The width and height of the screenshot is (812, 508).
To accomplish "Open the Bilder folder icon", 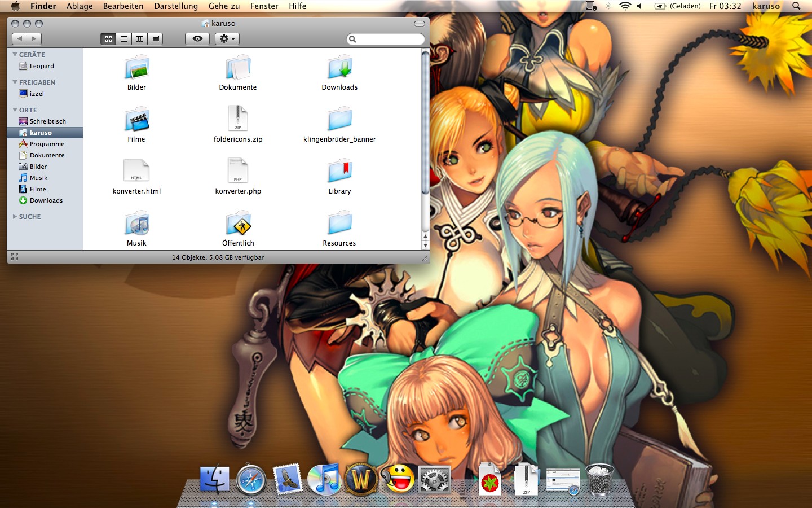I will click(136, 68).
